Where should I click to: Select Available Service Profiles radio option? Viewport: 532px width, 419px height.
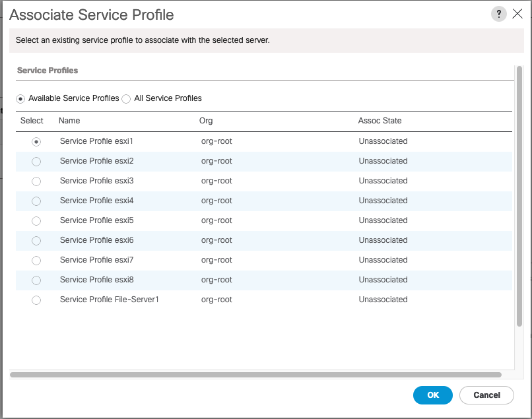[x=21, y=99]
